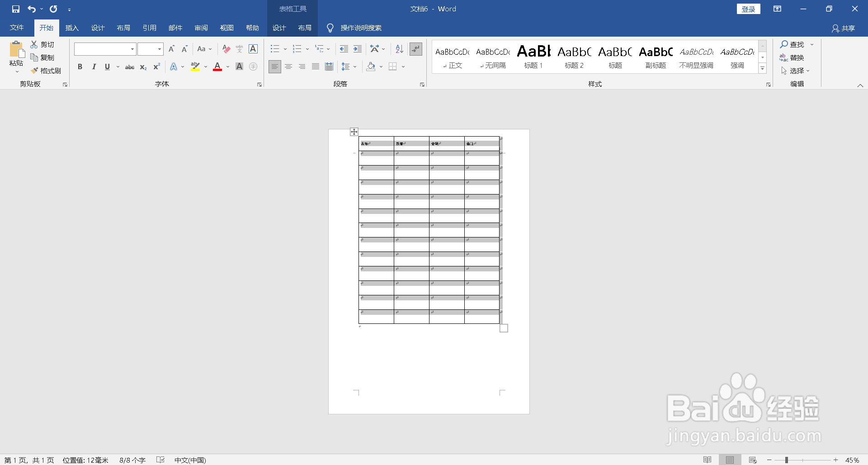
Task: Apply the red font color
Action: tap(217, 67)
